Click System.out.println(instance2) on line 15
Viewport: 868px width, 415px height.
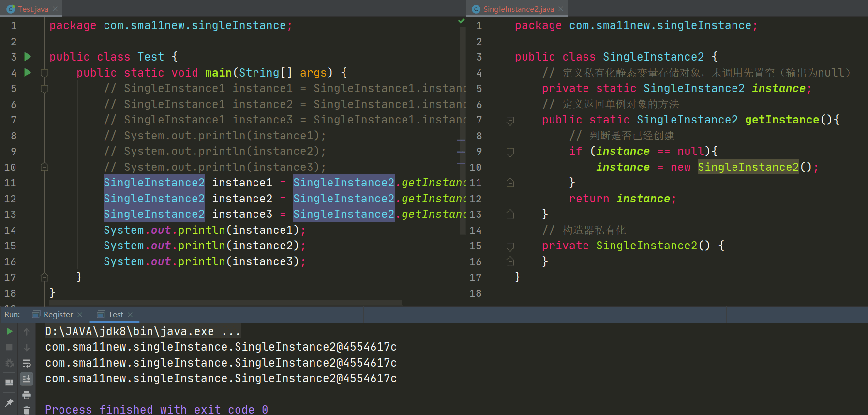click(205, 246)
